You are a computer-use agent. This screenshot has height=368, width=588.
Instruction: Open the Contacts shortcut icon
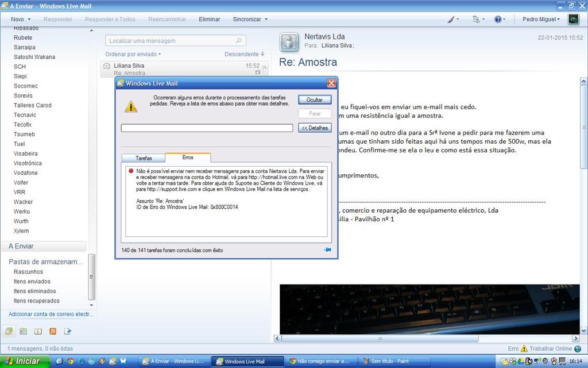click(x=38, y=331)
